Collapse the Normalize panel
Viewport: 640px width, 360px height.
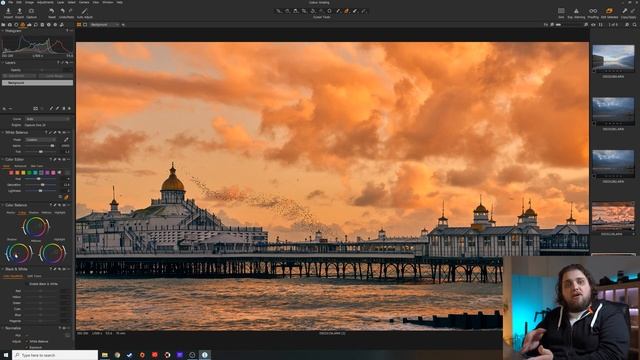click(2, 328)
